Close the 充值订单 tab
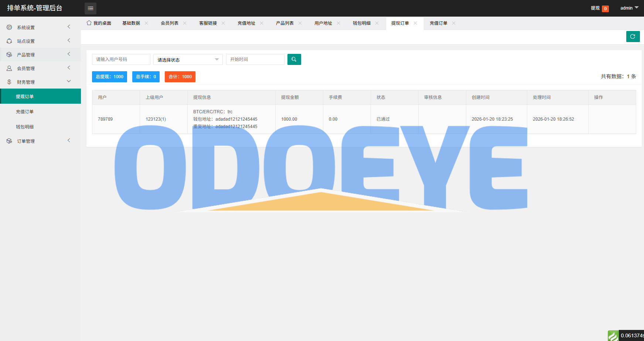 pos(454,23)
